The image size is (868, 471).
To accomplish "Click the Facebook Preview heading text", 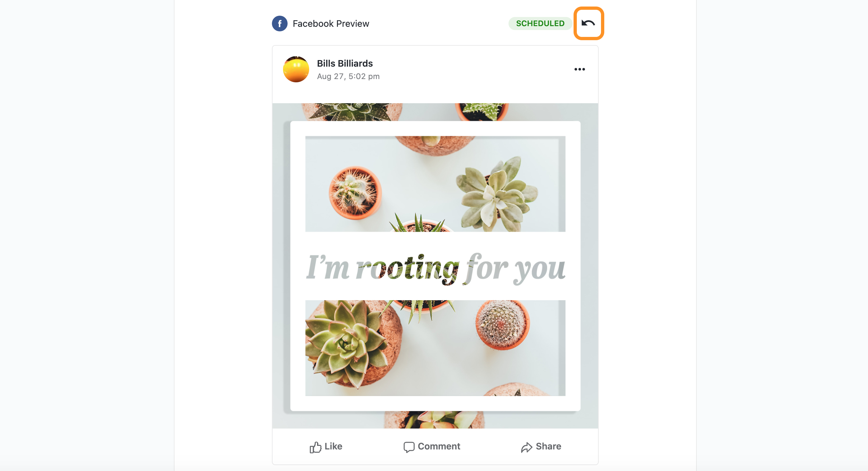I will pos(331,24).
